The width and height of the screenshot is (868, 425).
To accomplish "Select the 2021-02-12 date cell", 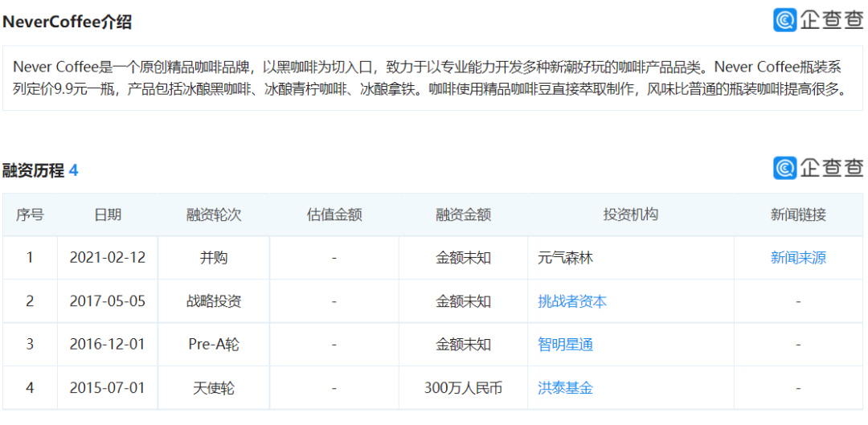I will click(108, 258).
